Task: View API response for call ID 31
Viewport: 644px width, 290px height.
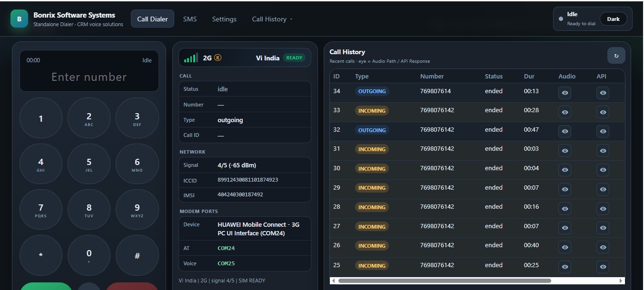Action: [x=603, y=151]
